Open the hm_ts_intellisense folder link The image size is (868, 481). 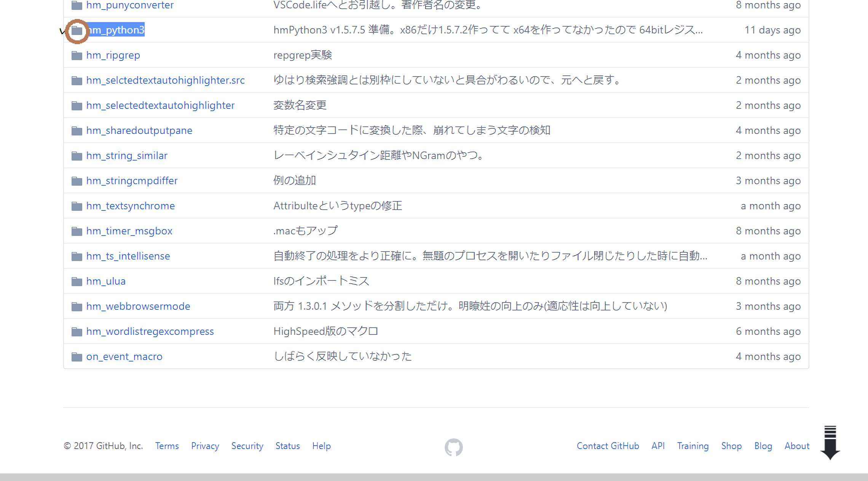128,256
